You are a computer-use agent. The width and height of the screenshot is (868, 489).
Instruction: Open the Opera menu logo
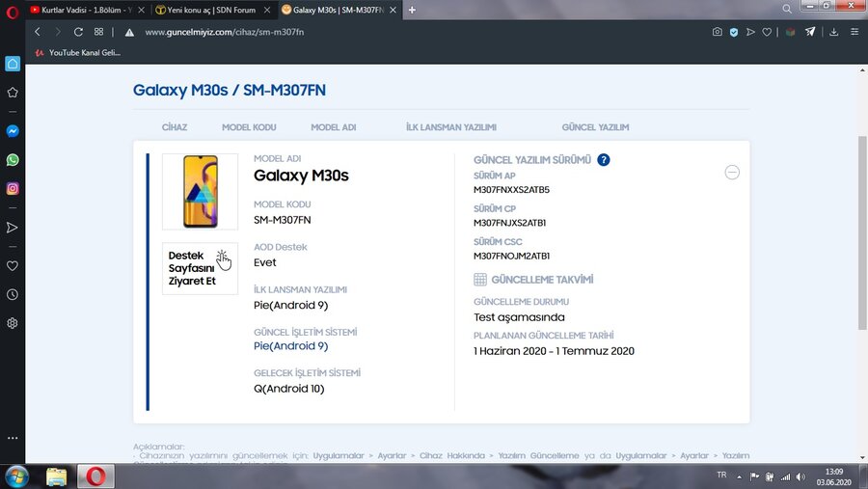pos(13,13)
